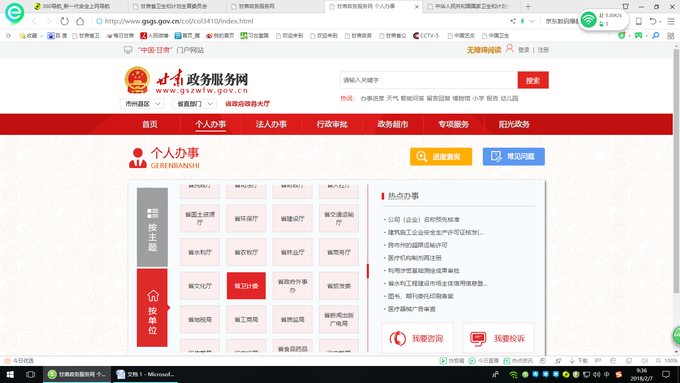Click the department list red scrollbar
This screenshot has width=680, height=383.
tap(367, 271)
